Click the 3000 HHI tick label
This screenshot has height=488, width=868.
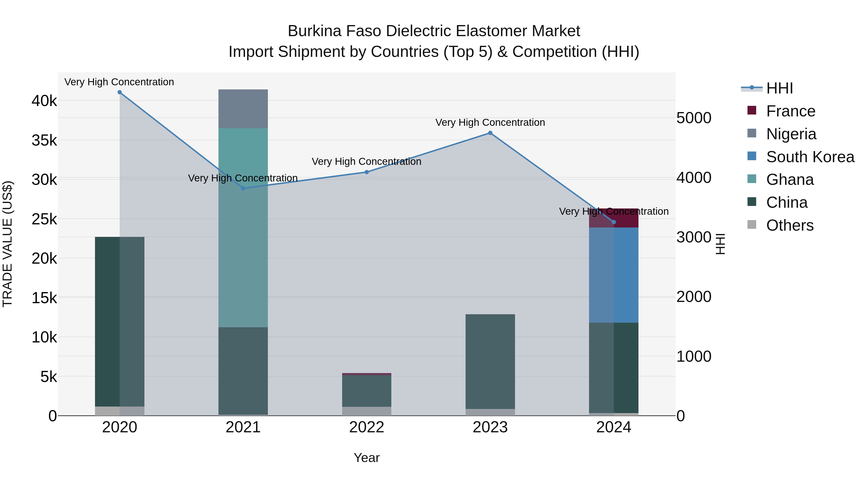694,237
